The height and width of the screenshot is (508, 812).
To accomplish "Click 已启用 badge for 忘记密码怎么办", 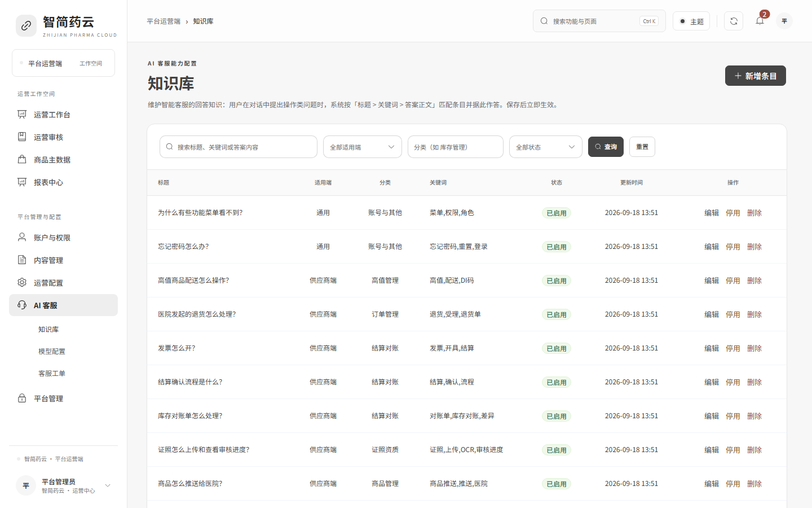I will pos(557,247).
